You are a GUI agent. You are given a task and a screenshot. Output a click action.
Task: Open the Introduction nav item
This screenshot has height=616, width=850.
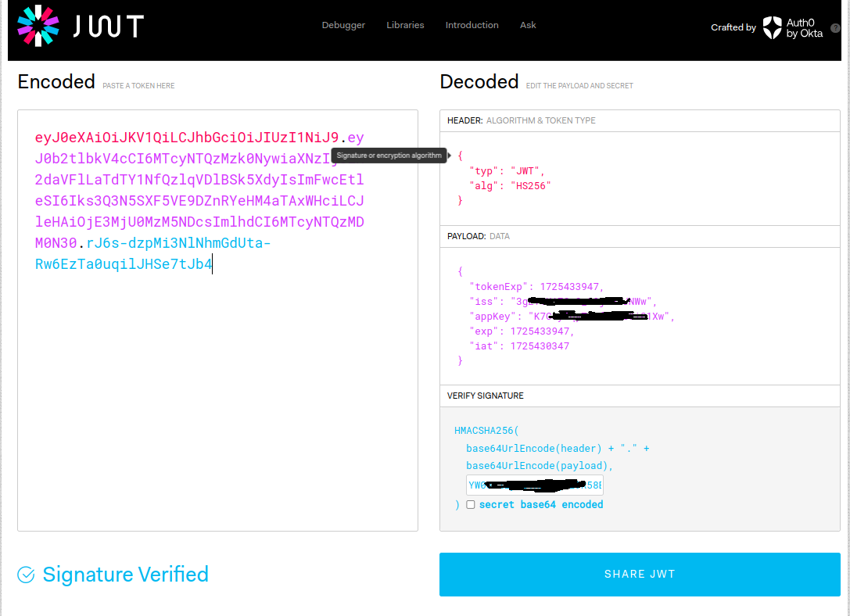click(472, 25)
